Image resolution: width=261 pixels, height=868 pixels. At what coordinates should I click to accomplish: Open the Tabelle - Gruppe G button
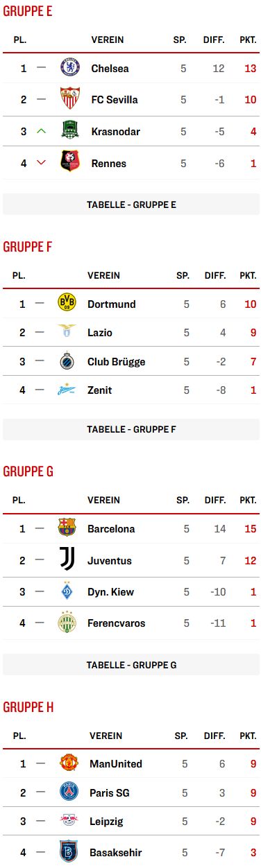coord(132,665)
